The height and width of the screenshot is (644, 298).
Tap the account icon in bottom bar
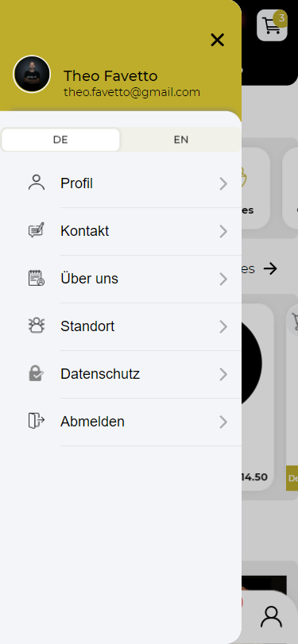[x=271, y=617]
